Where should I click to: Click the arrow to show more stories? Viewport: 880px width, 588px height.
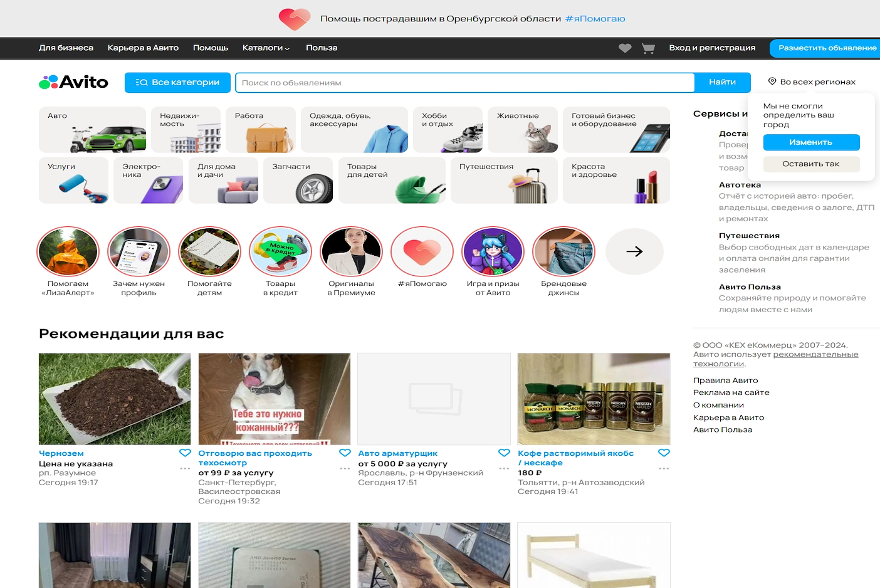coord(634,251)
